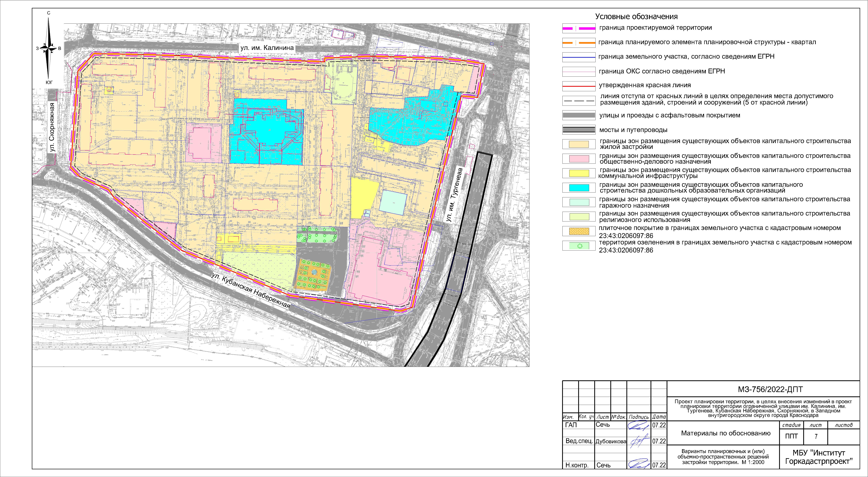868x477 pixels.
Task: Click the 'Вед.спец.' role cell
Action: 579,441
